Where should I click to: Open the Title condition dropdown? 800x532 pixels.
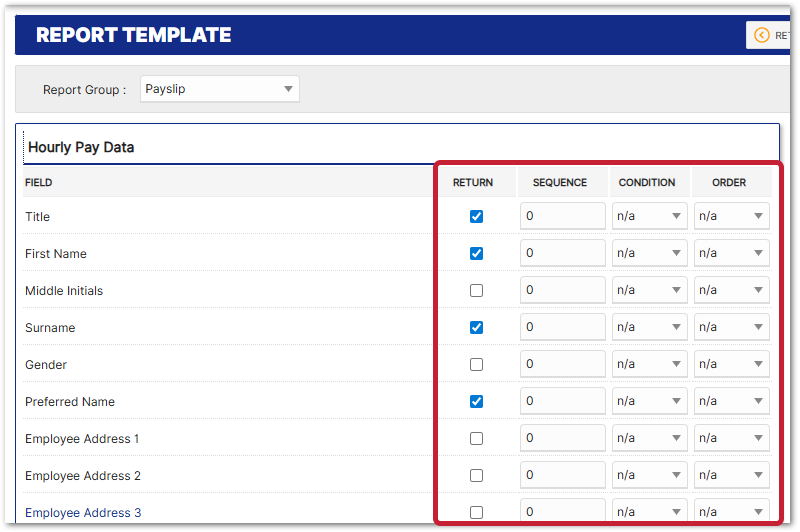(x=649, y=217)
